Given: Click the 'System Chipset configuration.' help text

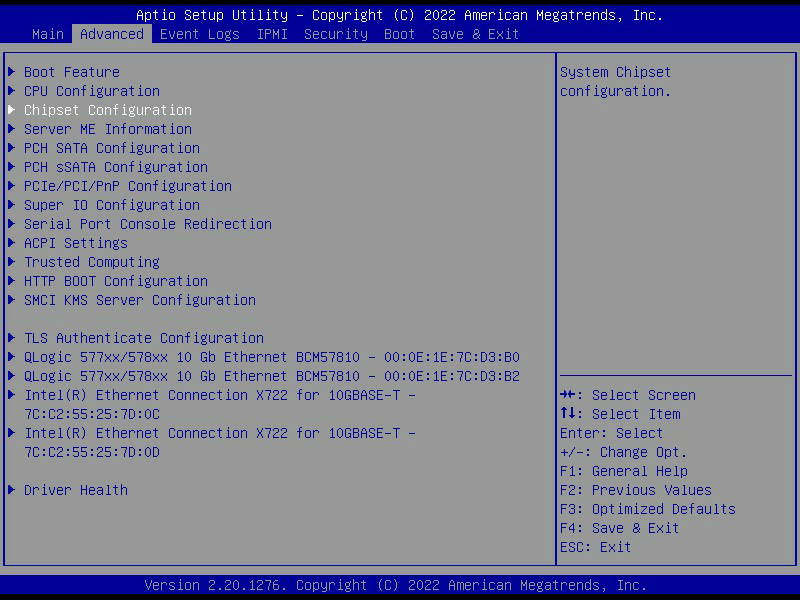Looking at the screenshot, I should [615, 82].
